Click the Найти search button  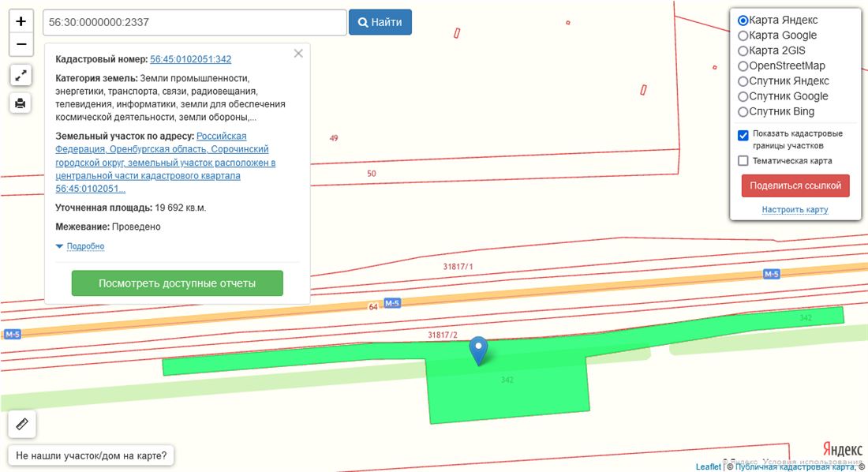click(380, 22)
